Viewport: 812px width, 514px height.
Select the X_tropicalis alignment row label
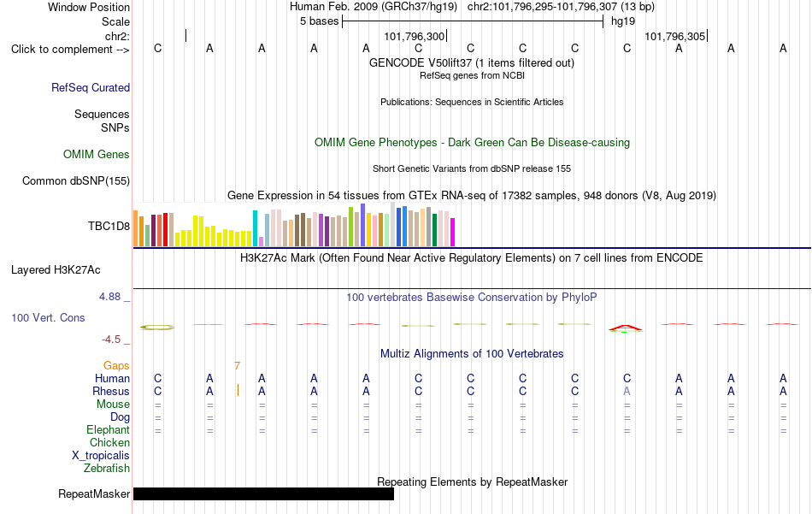coord(101,456)
